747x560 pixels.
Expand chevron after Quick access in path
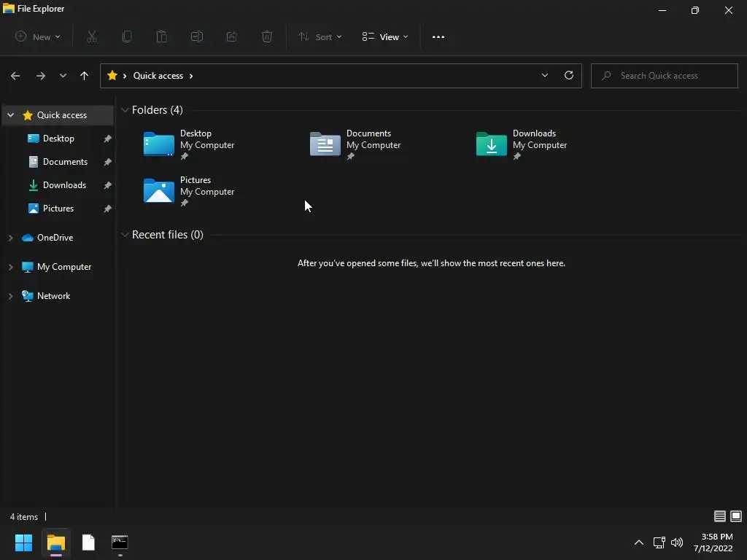tap(191, 76)
